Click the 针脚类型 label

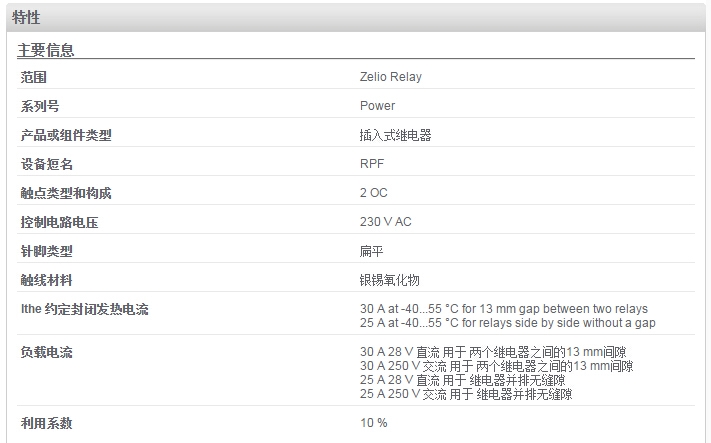click(x=47, y=251)
